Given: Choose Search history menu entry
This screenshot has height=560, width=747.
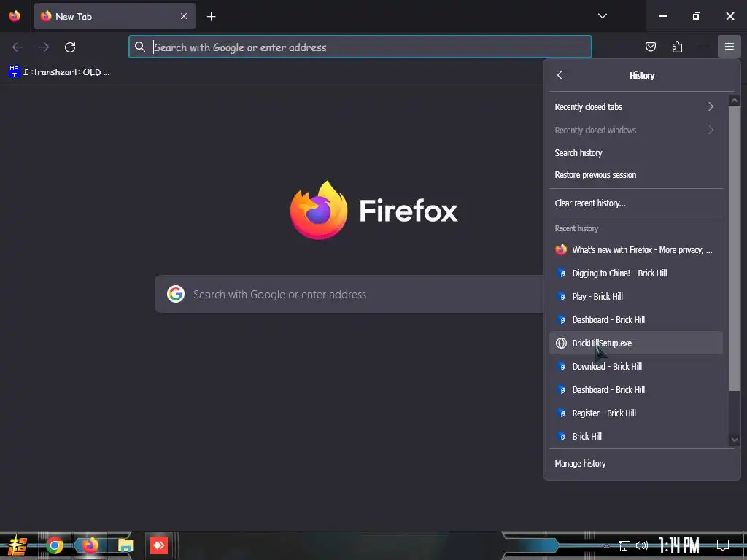Looking at the screenshot, I should [635, 153].
